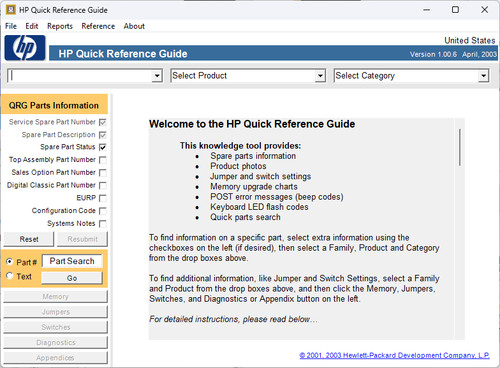Select the Part # radio button
The width and height of the screenshot is (500, 368).
tap(10, 262)
